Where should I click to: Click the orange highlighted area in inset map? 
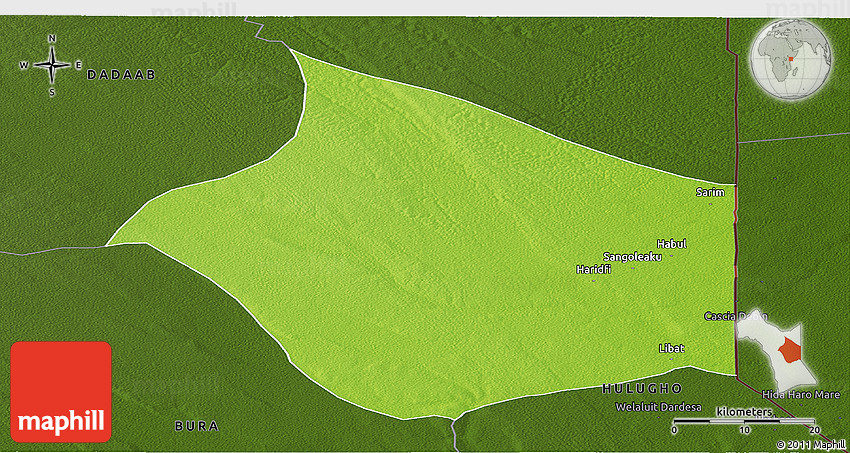[791, 351]
